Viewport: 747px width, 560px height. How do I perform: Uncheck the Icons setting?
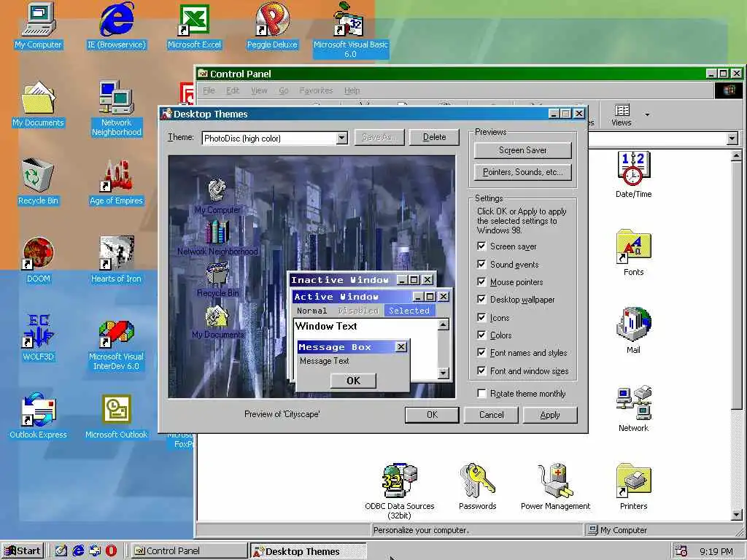pyautogui.click(x=481, y=317)
